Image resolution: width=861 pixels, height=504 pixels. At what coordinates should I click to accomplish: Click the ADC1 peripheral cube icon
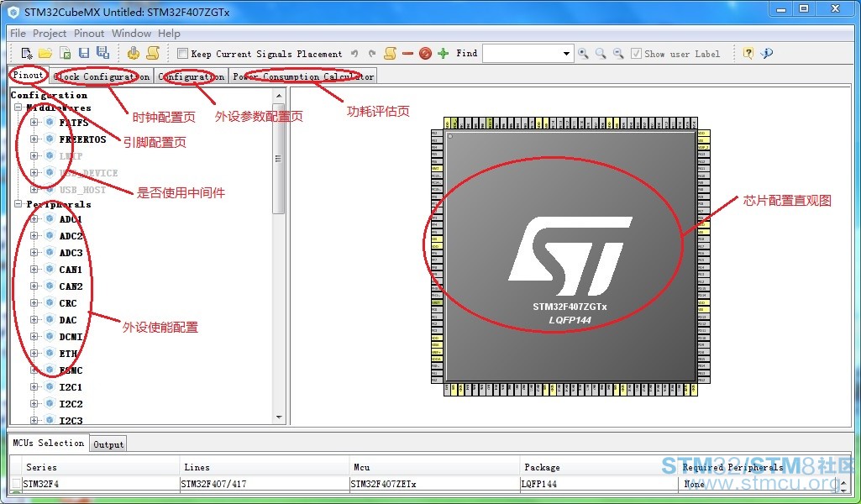[x=50, y=218]
